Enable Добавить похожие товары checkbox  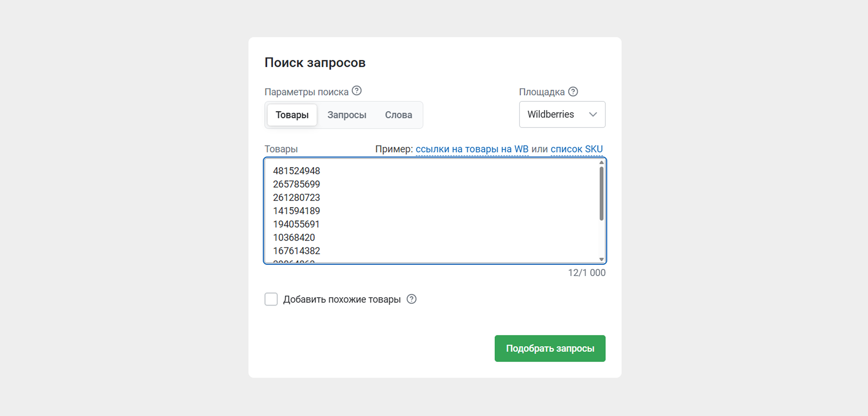tap(271, 299)
